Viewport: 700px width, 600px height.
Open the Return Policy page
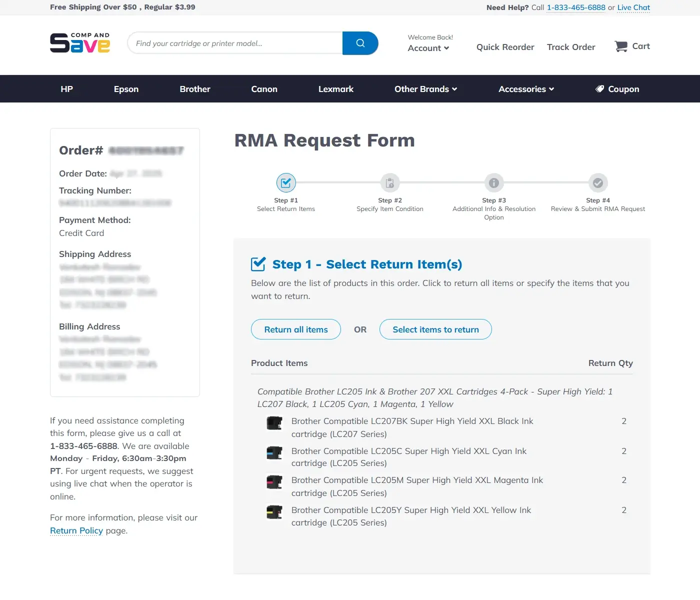click(76, 530)
